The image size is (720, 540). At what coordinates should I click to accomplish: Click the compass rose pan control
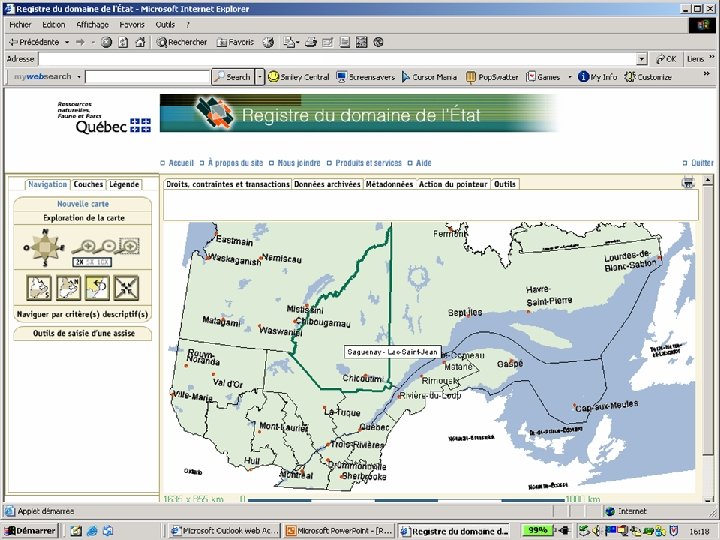click(45, 248)
